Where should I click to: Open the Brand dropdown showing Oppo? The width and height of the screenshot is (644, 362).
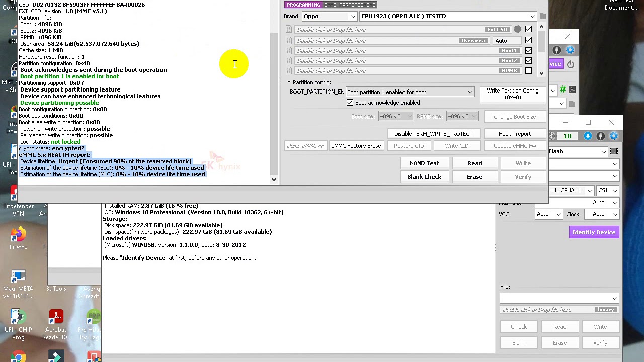click(x=330, y=16)
